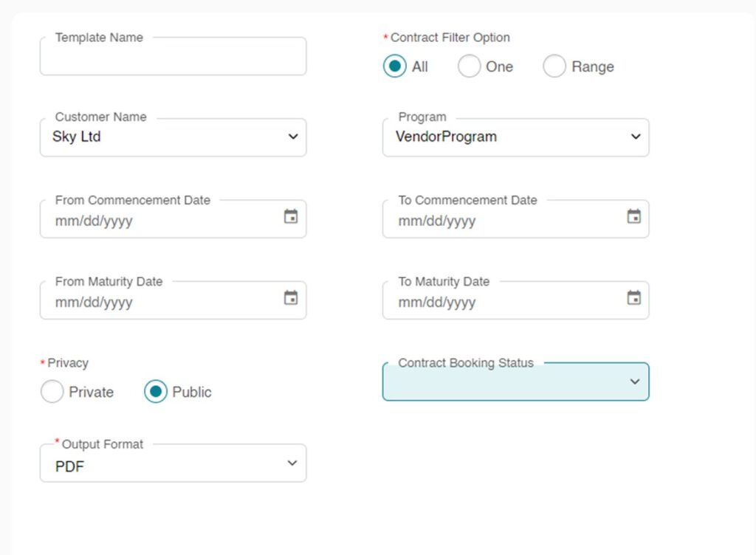The image size is (756, 555).
Task: Expand the Customer Name dropdown
Action: click(x=173, y=137)
